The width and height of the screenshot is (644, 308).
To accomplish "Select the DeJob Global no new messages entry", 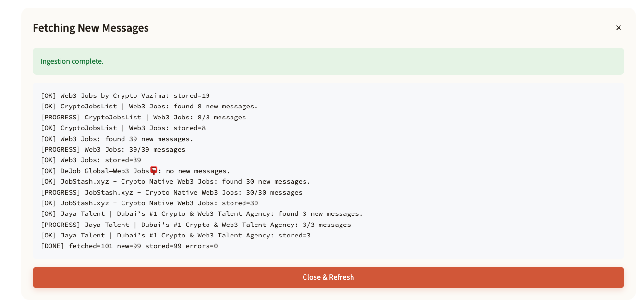I will click(135, 171).
